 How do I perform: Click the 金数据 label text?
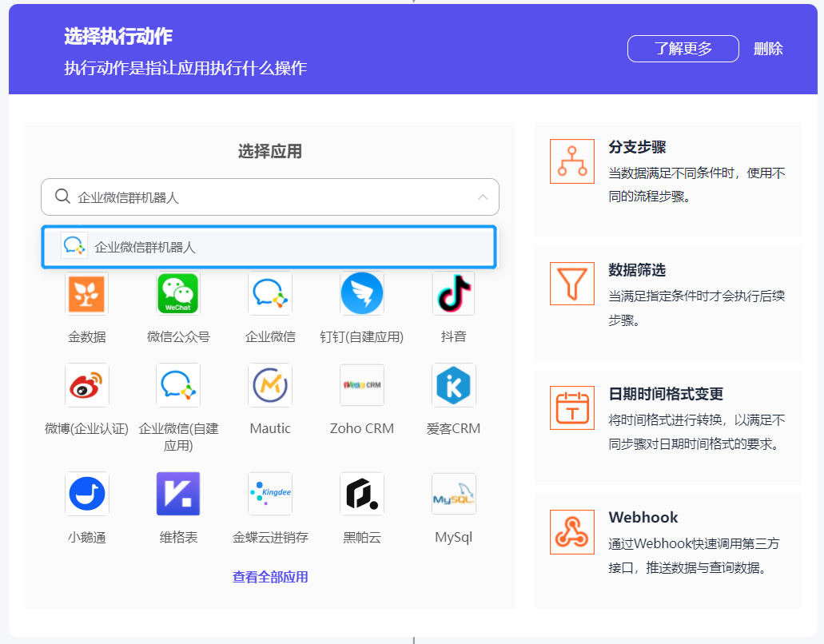[86, 336]
